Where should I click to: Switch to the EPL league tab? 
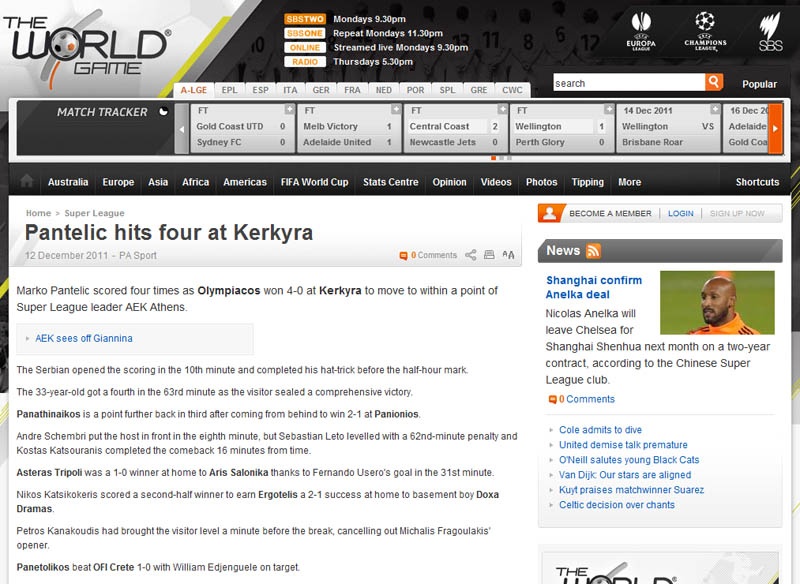(230, 90)
